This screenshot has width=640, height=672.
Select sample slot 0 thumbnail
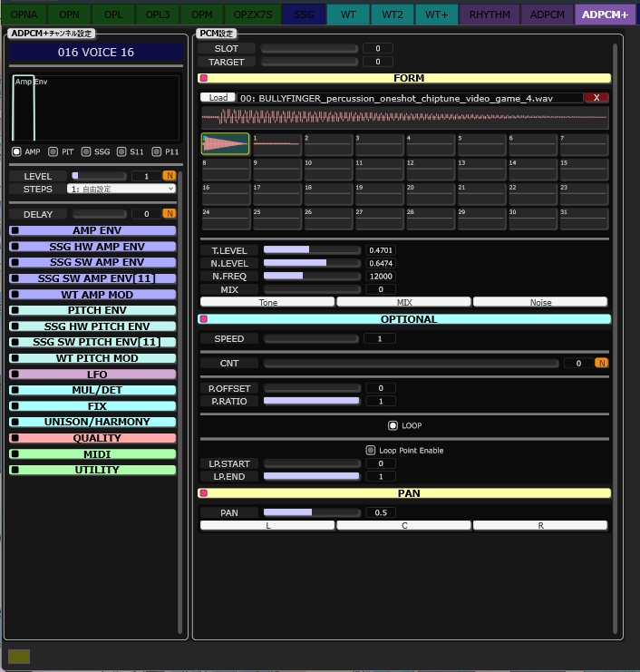[226, 144]
